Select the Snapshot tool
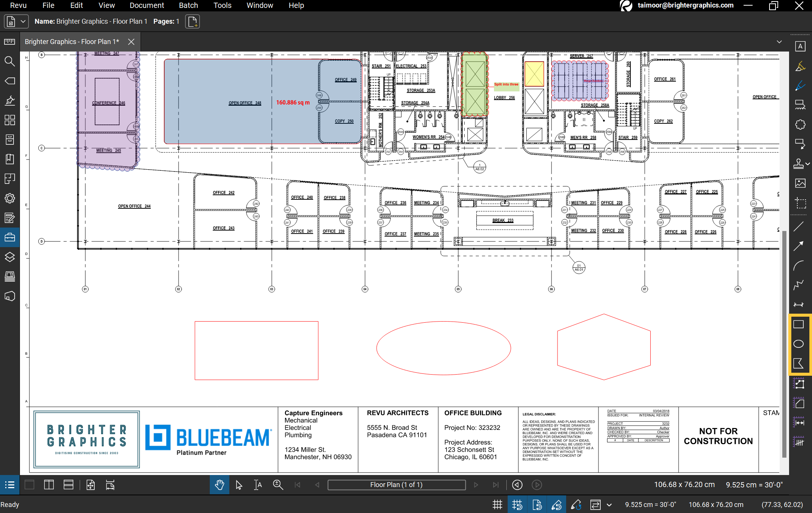Image resolution: width=812 pixels, height=513 pixels. coord(800,203)
